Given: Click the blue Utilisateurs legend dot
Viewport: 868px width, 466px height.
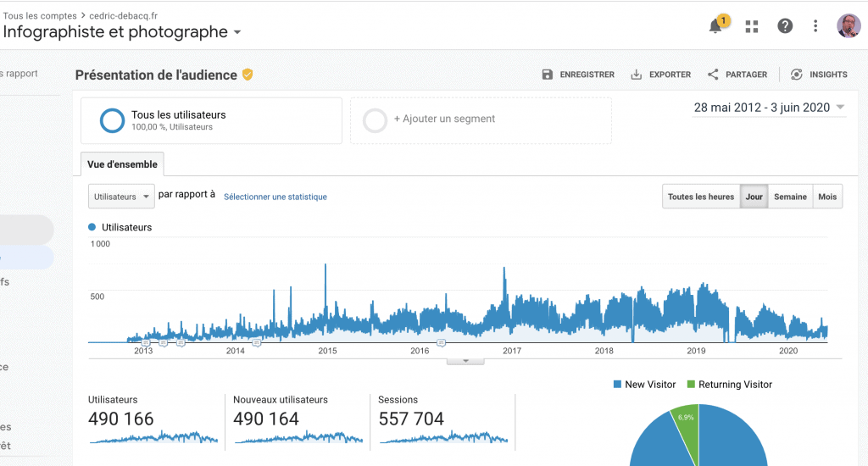Looking at the screenshot, I should click(92, 227).
